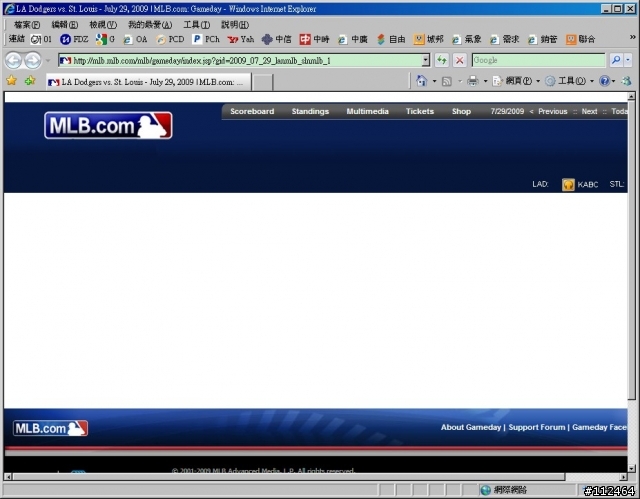Open the G Google favorites link
Viewport: 640px width, 499px height.
pos(105,39)
